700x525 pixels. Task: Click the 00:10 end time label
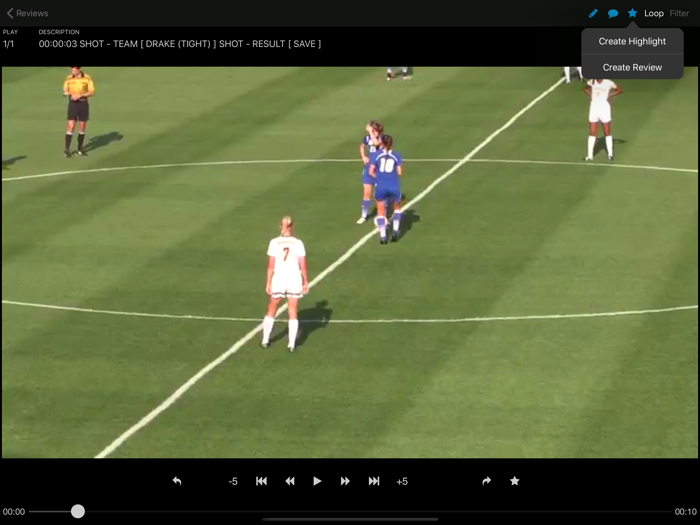(x=685, y=512)
